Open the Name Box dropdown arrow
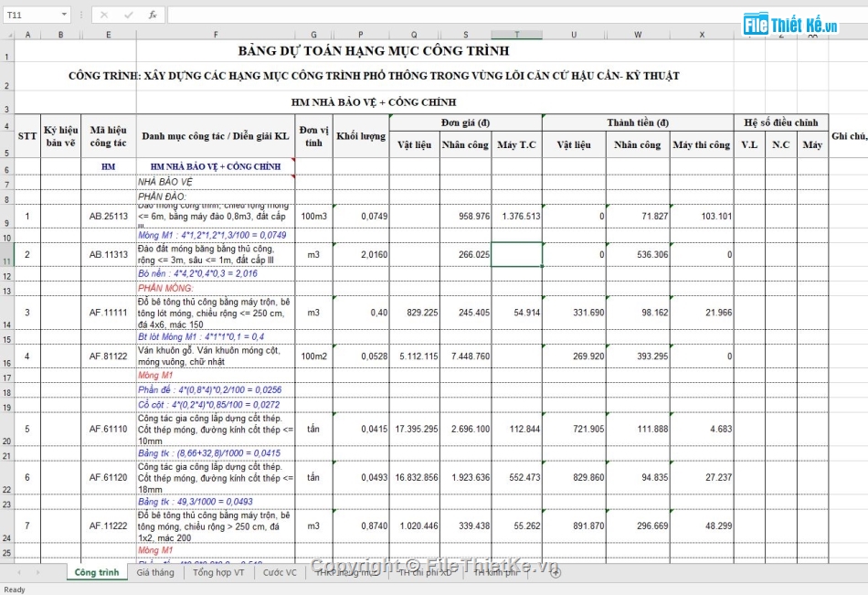Screen dimensions: 868x595 click(x=64, y=15)
